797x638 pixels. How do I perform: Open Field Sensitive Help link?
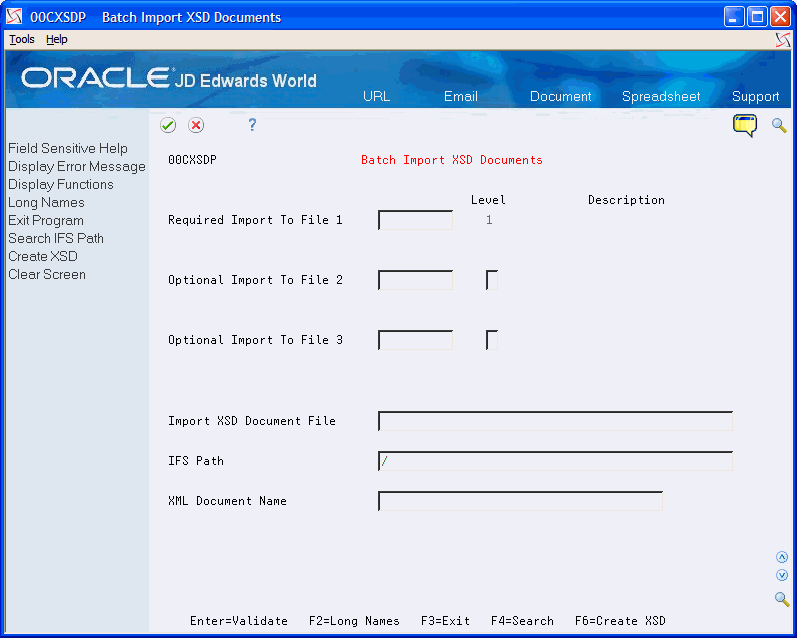coord(68,148)
